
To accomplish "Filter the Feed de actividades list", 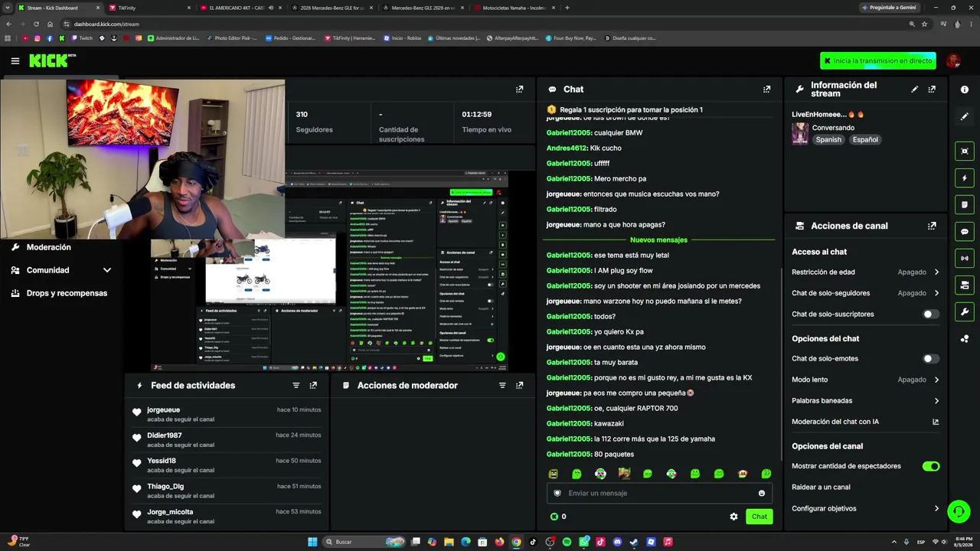I will 296,386.
